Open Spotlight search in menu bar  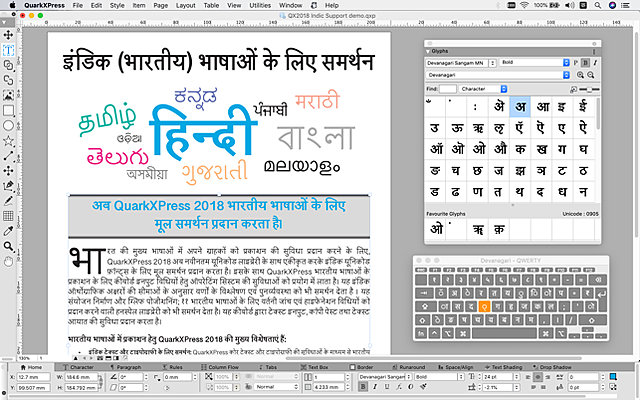point(598,5)
